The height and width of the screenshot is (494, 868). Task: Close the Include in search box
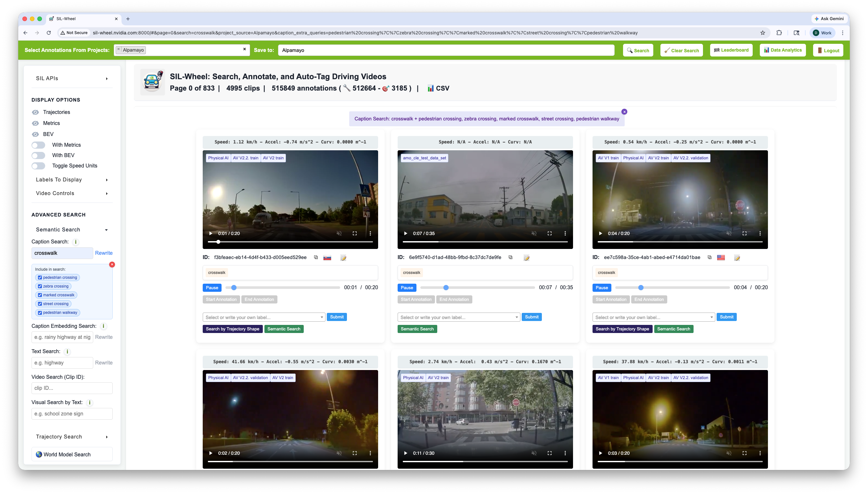112,265
